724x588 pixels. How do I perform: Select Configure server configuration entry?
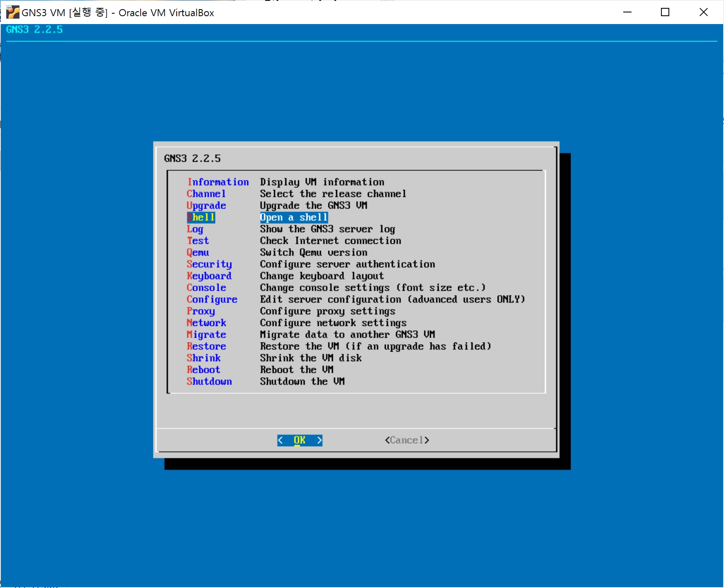pyautogui.click(x=212, y=299)
